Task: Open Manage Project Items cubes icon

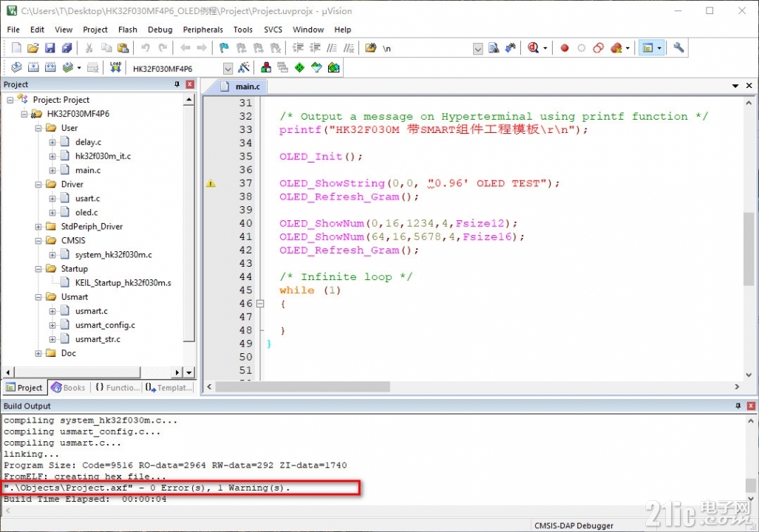Action: (266, 67)
